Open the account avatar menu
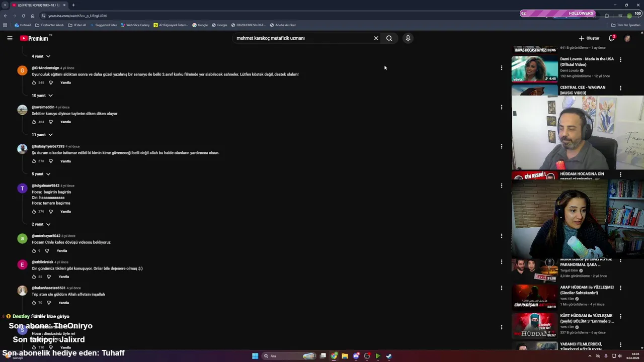The width and height of the screenshot is (644, 362). (x=627, y=38)
